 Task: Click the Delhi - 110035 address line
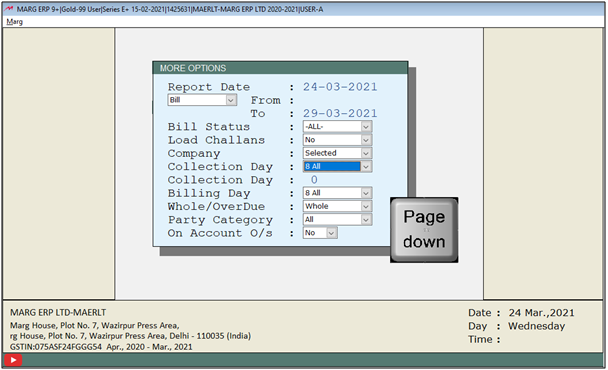click(x=130, y=336)
